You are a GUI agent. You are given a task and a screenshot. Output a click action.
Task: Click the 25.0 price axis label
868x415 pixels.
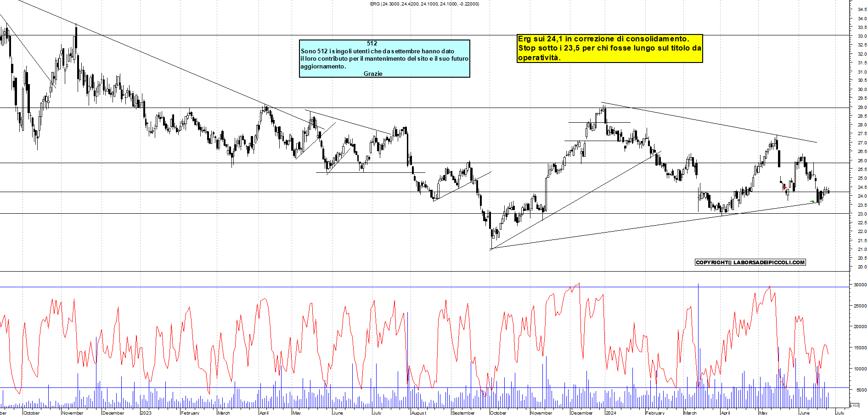[x=862, y=178]
